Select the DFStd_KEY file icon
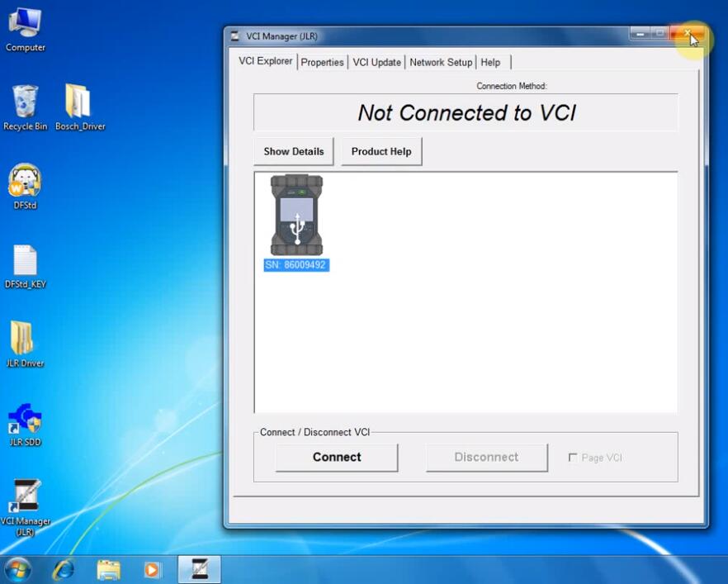 point(25,267)
